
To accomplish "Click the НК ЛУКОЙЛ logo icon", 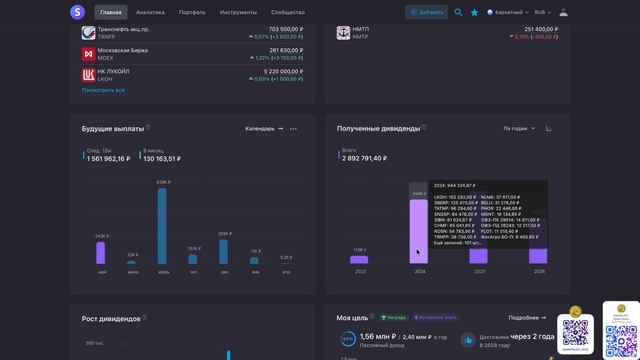I will (88, 75).
